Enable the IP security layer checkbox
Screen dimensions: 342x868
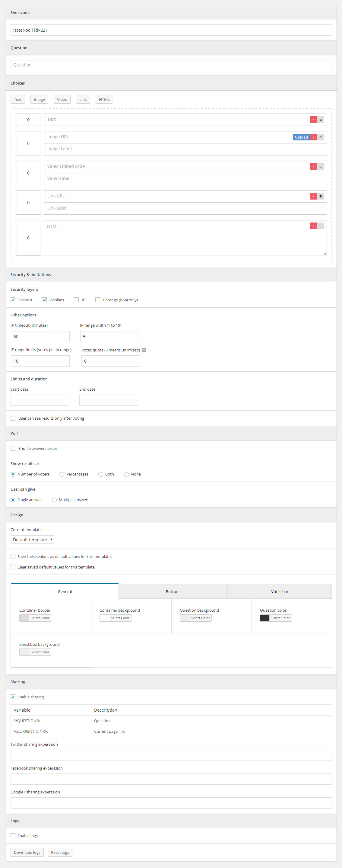point(76,300)
